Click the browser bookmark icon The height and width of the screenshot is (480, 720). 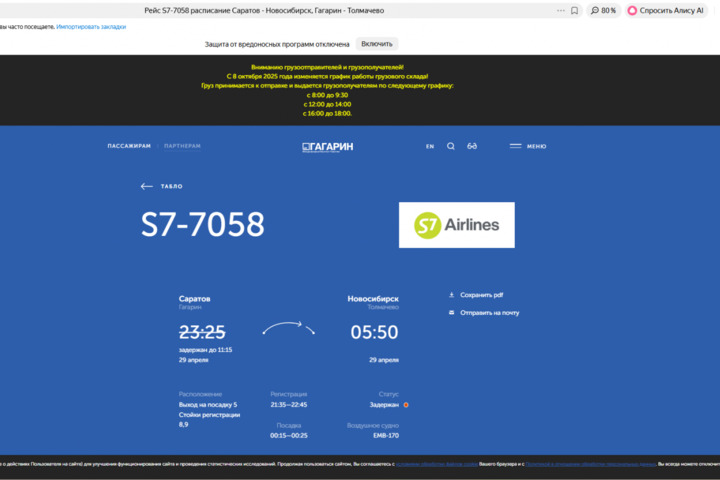(574, 10)
